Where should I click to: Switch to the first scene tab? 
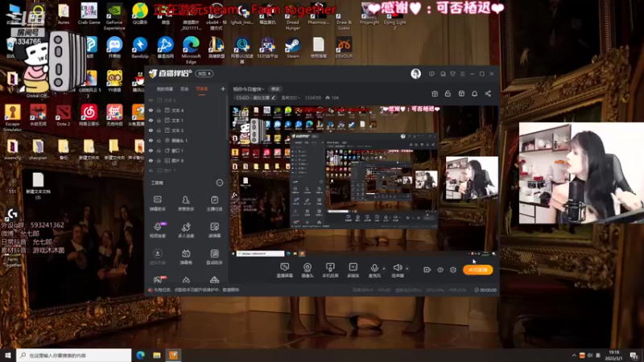tap(165, 89)
